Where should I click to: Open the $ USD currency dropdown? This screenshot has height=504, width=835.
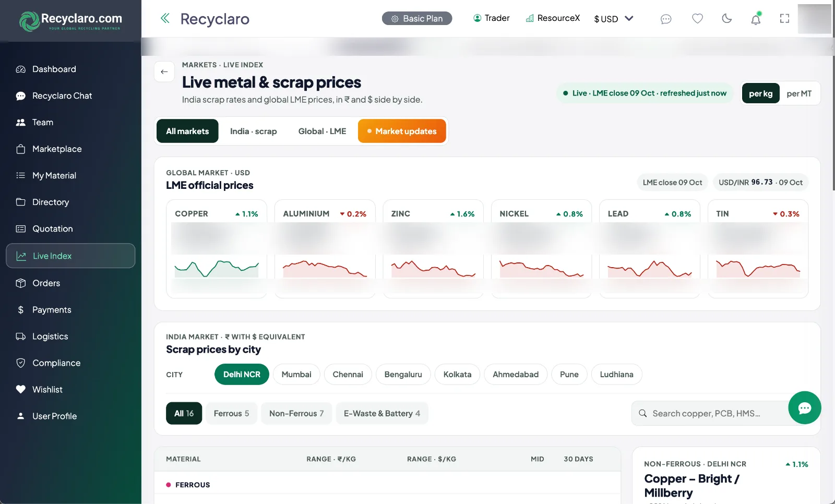614,19
